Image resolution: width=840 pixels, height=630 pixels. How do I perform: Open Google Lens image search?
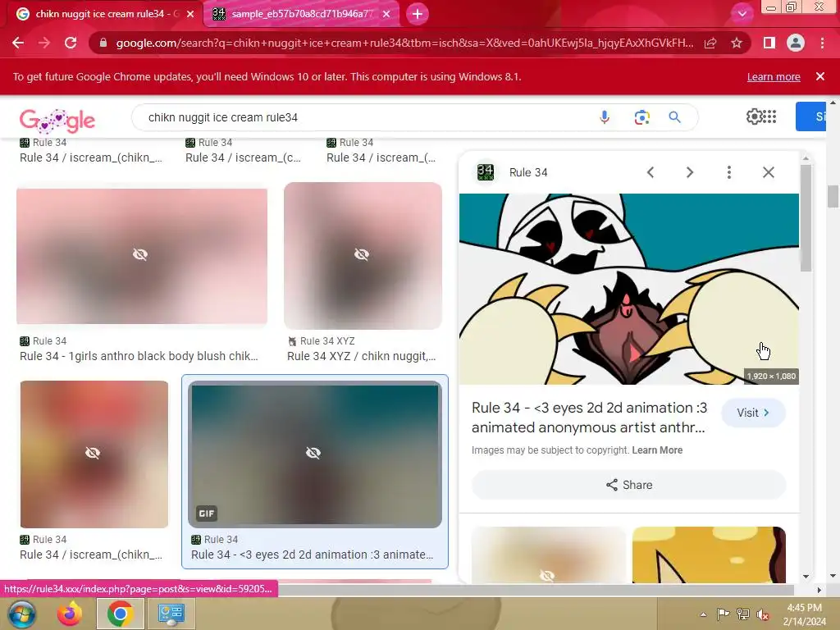tap(641, 116)
